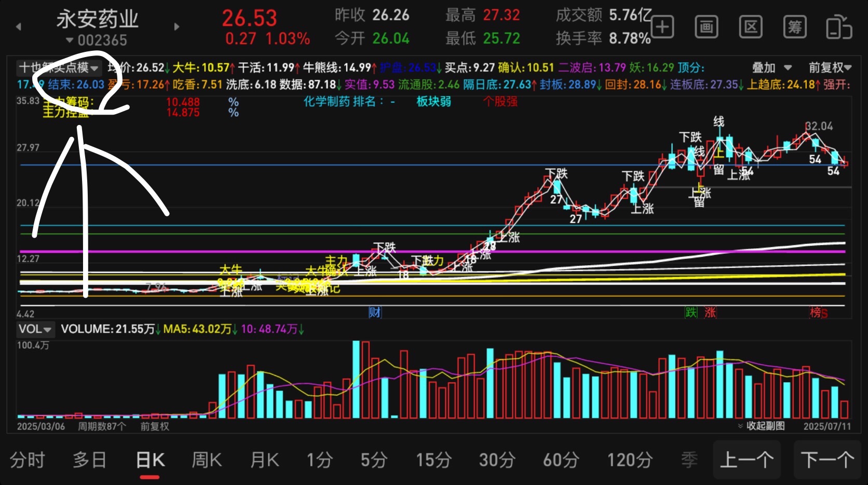
Task: Select the 60分 period tab
Action: (x=561, y=460)
